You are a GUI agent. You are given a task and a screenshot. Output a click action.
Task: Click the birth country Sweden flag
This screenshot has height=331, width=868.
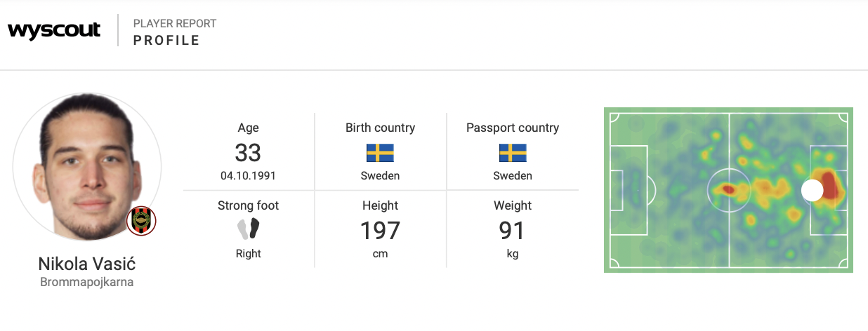380,153
